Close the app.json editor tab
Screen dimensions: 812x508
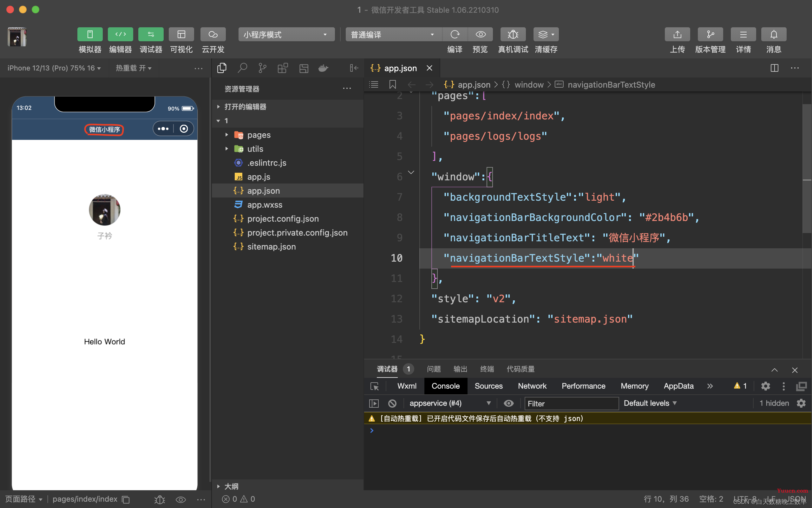point(429,68)
